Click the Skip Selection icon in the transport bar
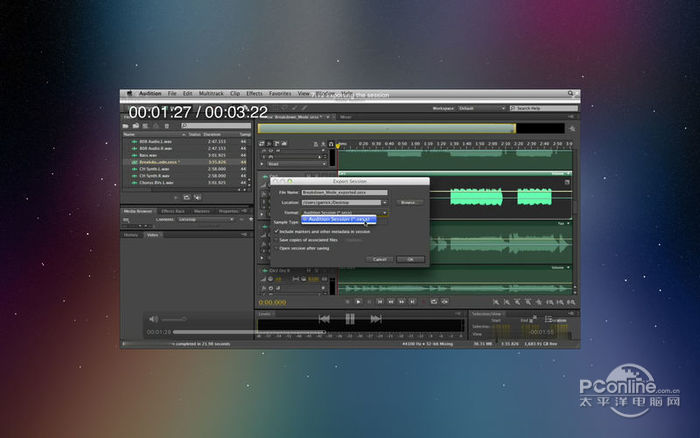The width and height of the screenshot is (700, 438). (x=445, y=302)
